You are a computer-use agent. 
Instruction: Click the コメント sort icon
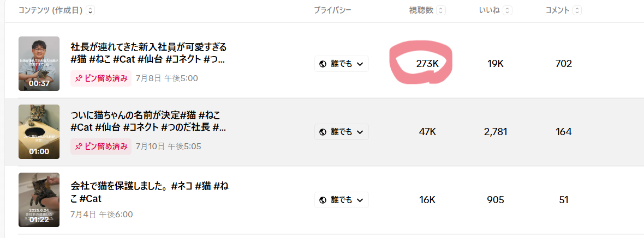tap(577, 10)
